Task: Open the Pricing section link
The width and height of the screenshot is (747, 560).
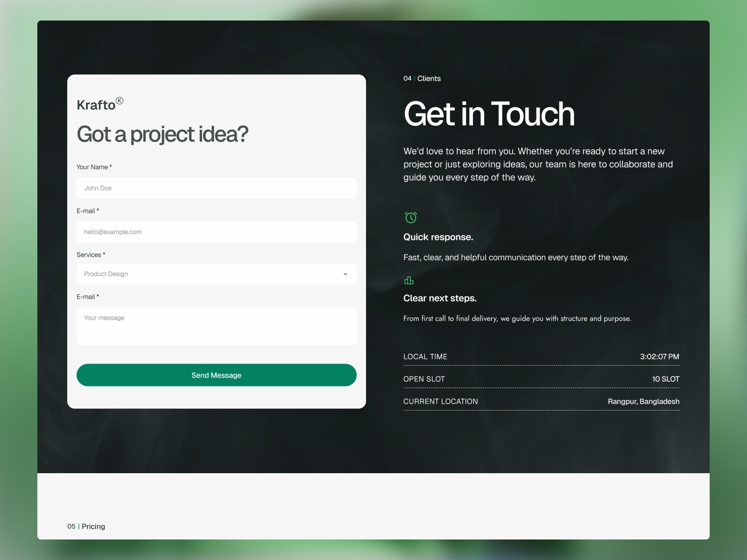Action: coord(93,526)
